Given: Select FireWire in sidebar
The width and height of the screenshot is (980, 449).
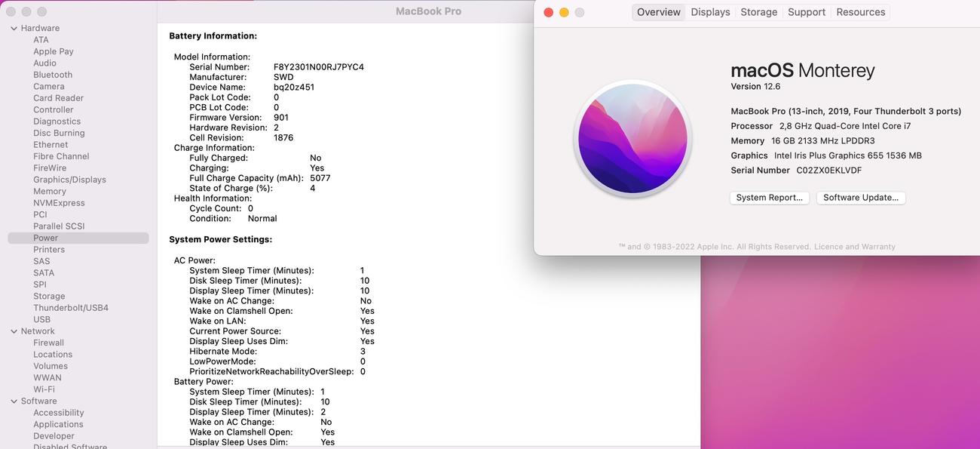Looking at the screenshot, I should (50, 168).
